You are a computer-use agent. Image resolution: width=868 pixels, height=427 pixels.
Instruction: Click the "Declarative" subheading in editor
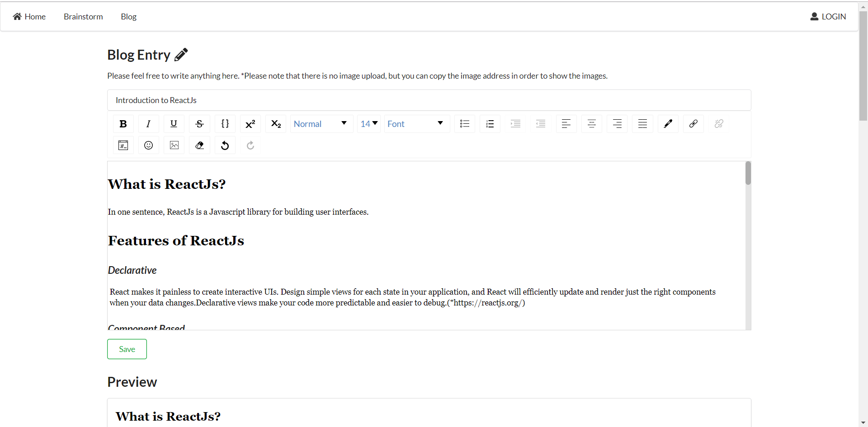pyautogui.click(x=132, y=270)
